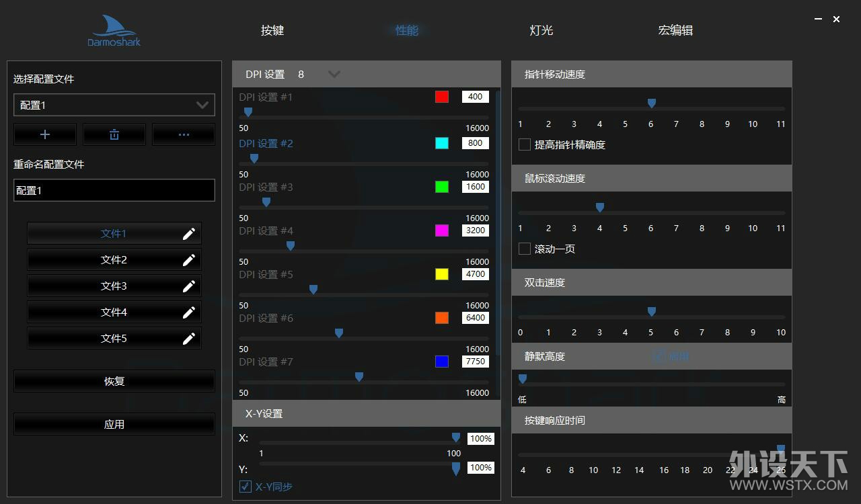Click the Darmoshark logo
This screenshot has width=861, height=504.
[x=114, y=31]
